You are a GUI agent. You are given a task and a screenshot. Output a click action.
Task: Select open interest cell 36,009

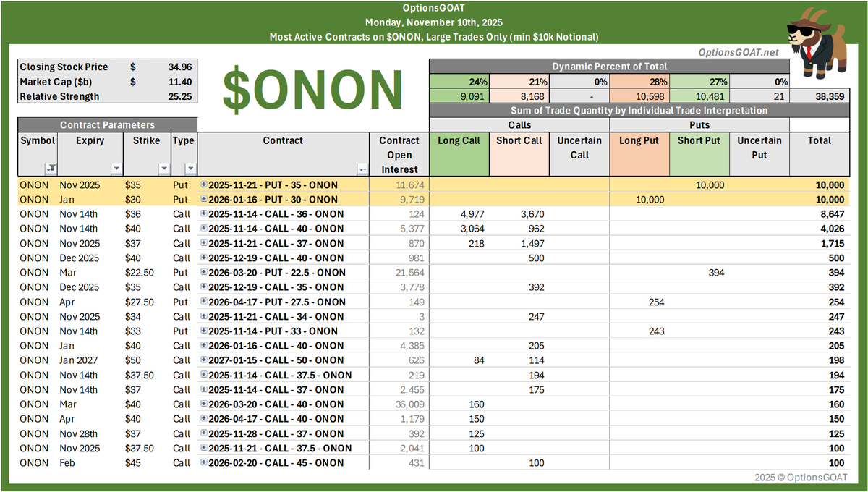pos(399,404)
